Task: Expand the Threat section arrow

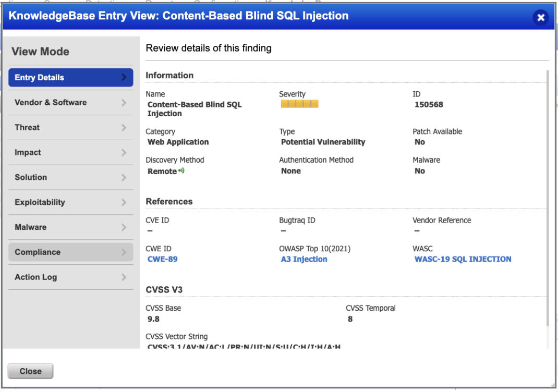Action: pos(124,127)
